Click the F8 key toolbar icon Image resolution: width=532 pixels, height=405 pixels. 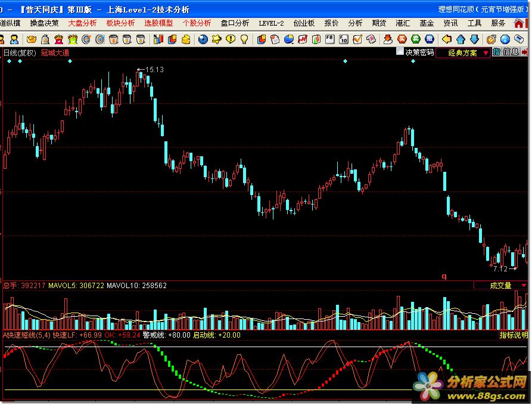pyautogui.click(x=330, y=39)
